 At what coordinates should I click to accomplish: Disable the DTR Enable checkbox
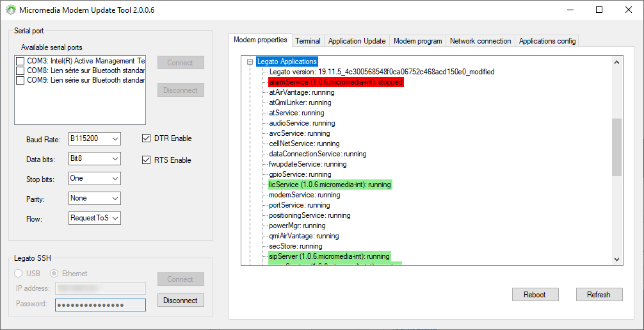[146, 138]
